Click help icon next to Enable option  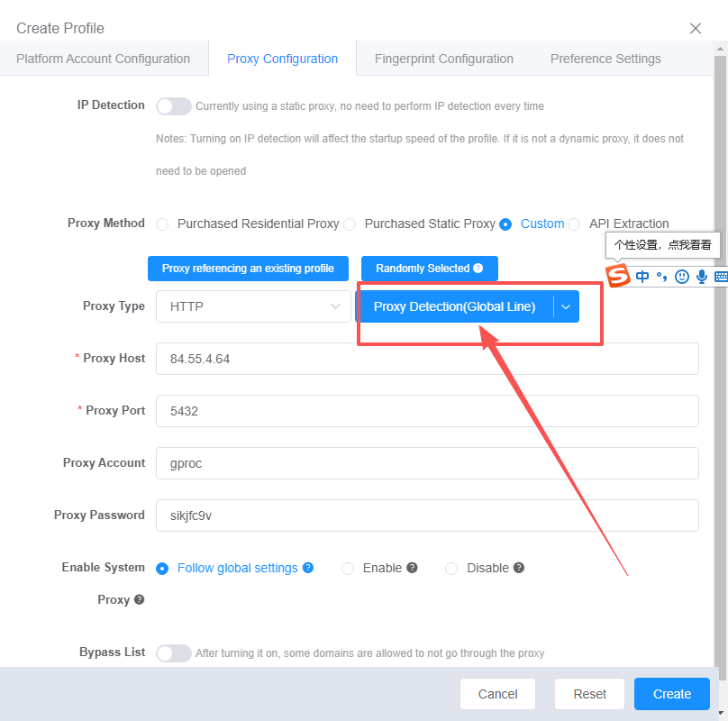coord(412,568)
